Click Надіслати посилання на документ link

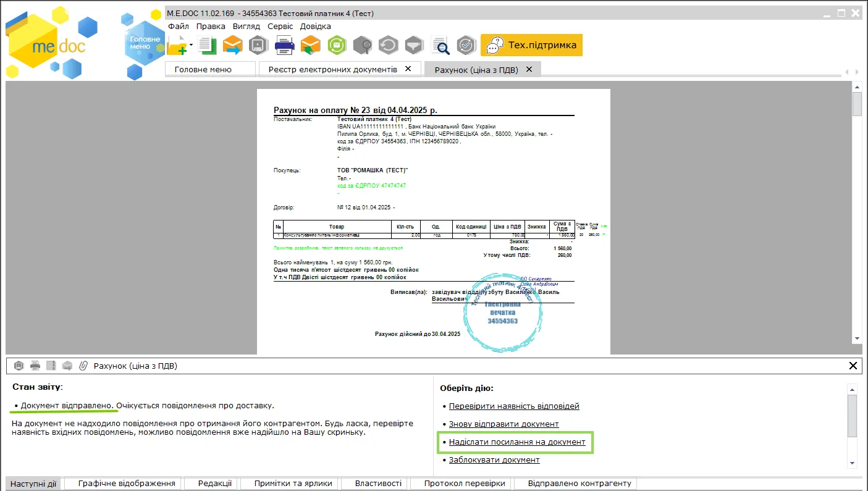[517, 442]
